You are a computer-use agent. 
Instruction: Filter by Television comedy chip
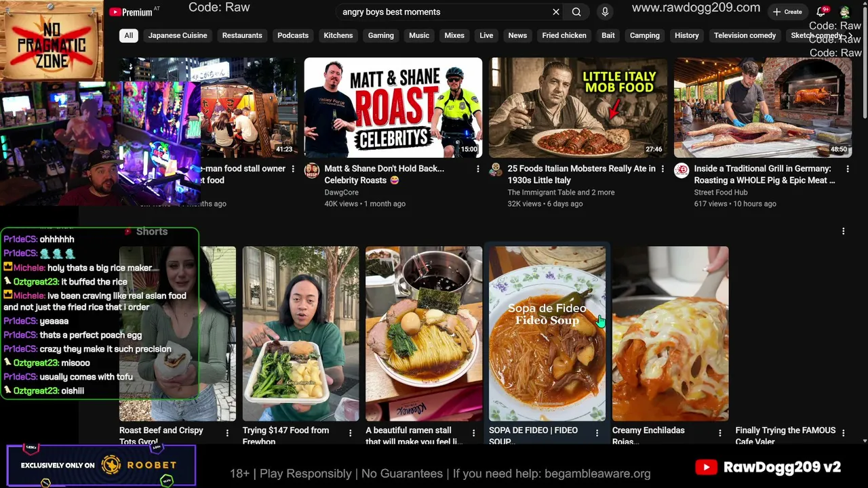pos(745,35)
